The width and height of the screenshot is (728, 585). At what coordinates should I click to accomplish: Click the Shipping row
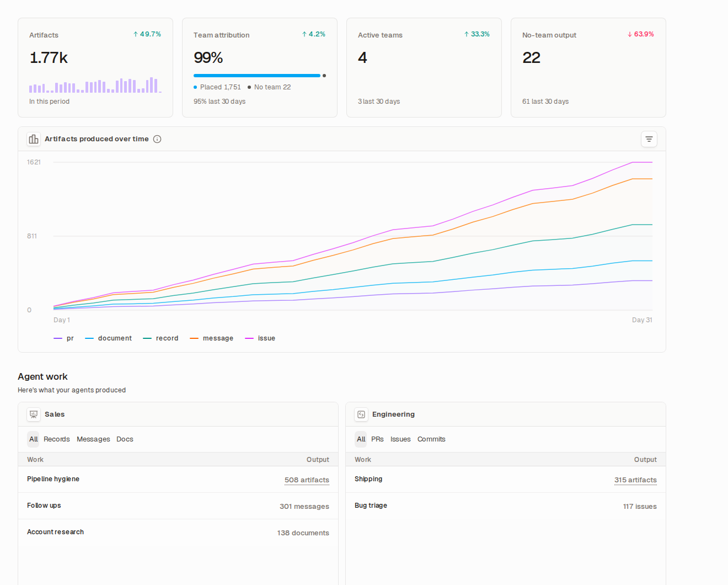506,480
